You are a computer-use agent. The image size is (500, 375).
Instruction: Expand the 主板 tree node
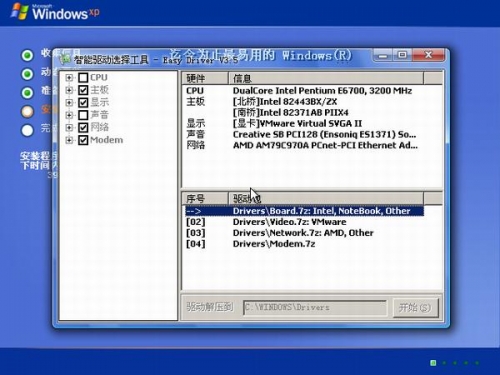(69, 90)
